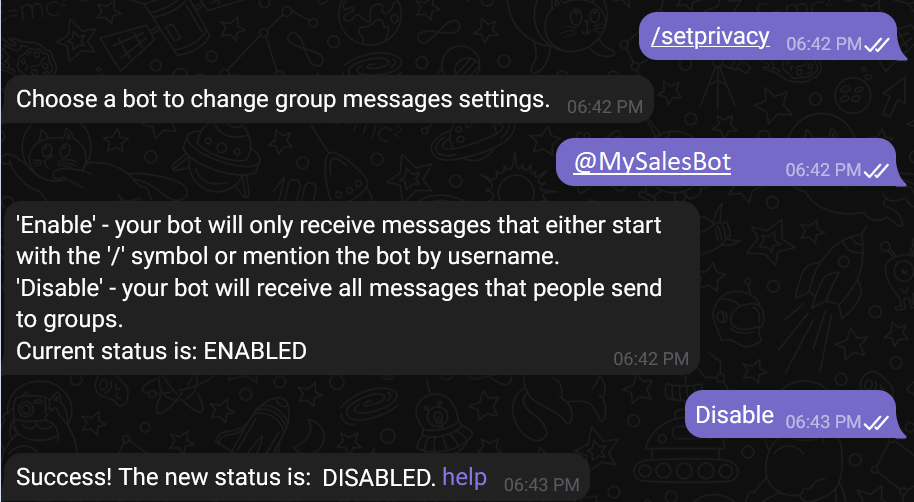Select the 'Choose a bot' message text

click(x=283, y=99)
